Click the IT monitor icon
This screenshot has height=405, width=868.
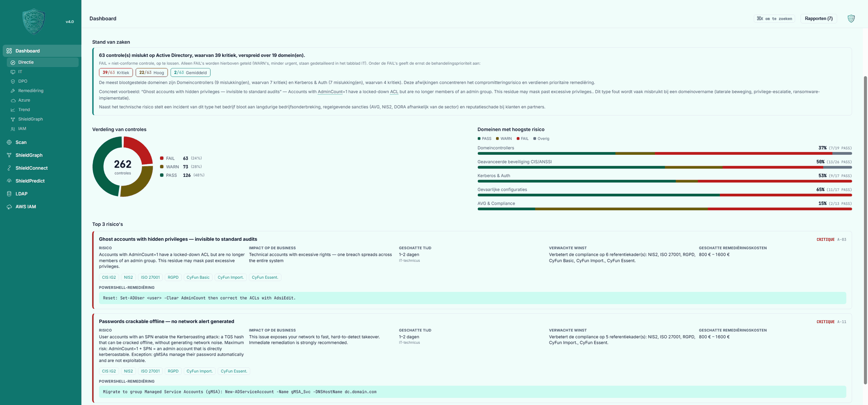pos(13,72)
